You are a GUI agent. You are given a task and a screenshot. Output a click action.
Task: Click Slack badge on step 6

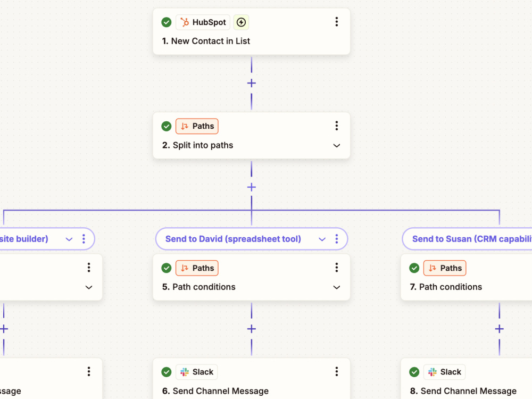197,372
